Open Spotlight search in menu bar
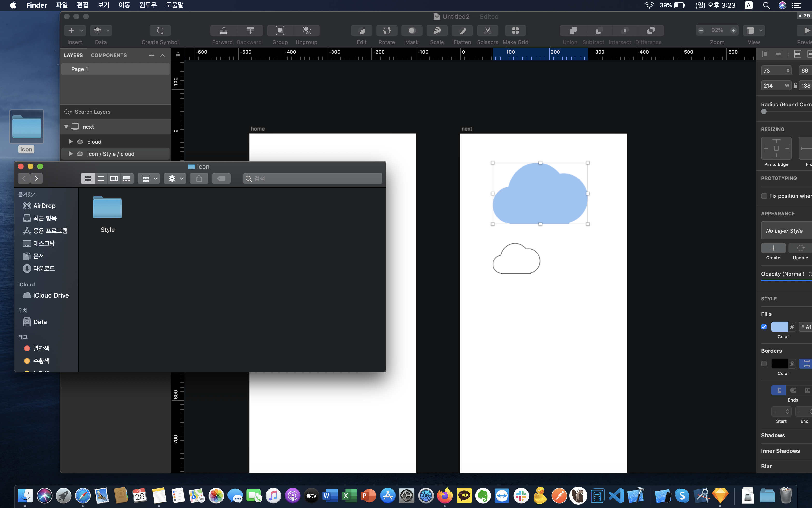The height and width of the screenshot is (508, 812). pos(766,5)
